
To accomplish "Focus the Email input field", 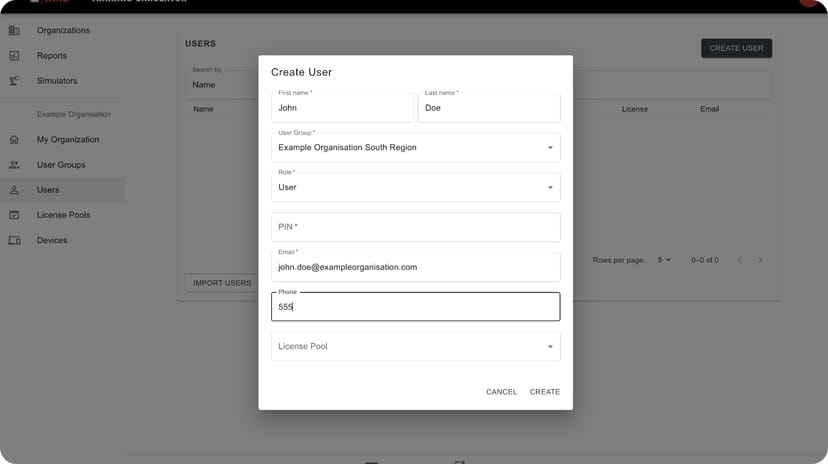I will click(416, 267).
